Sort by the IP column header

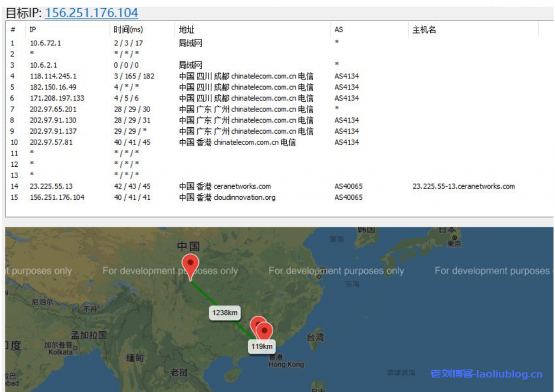point(33,30)
